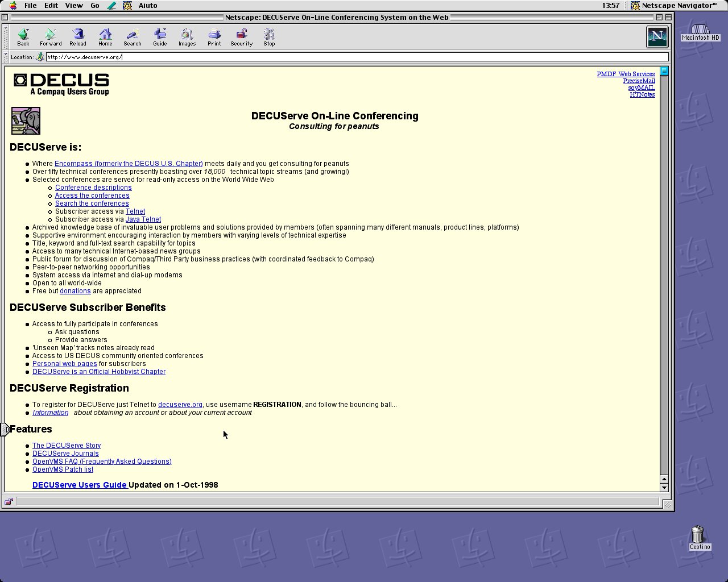The height and width of the screenshot is (582, 728).
Task: Open the soyMAIL link
Action: click(x=641, y=88)
